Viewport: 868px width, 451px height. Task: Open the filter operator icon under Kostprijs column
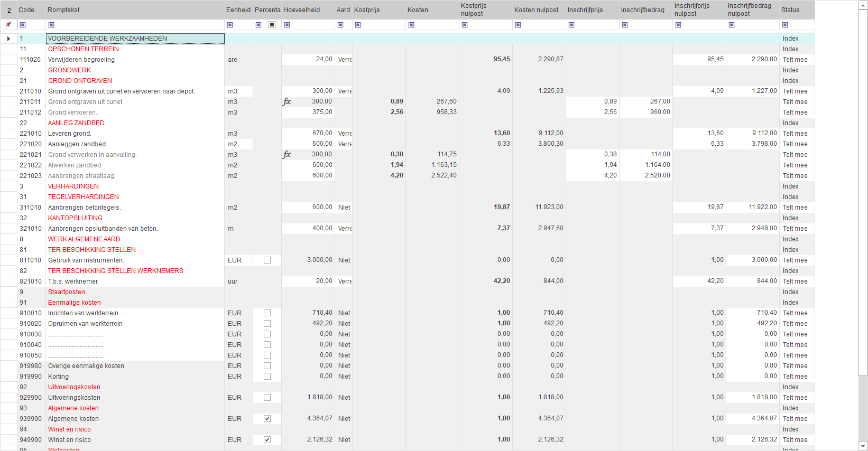(x=358, y=25)
